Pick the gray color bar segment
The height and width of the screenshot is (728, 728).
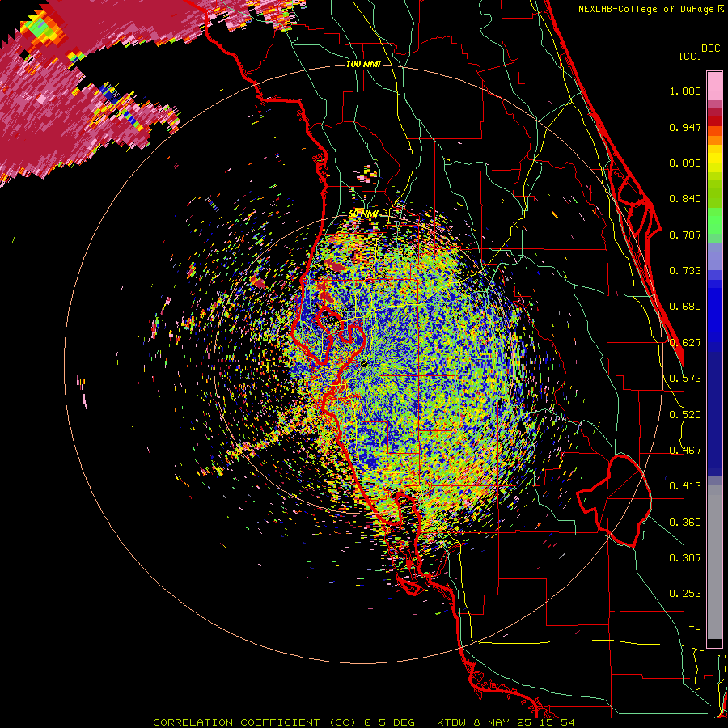coord(714,562)
